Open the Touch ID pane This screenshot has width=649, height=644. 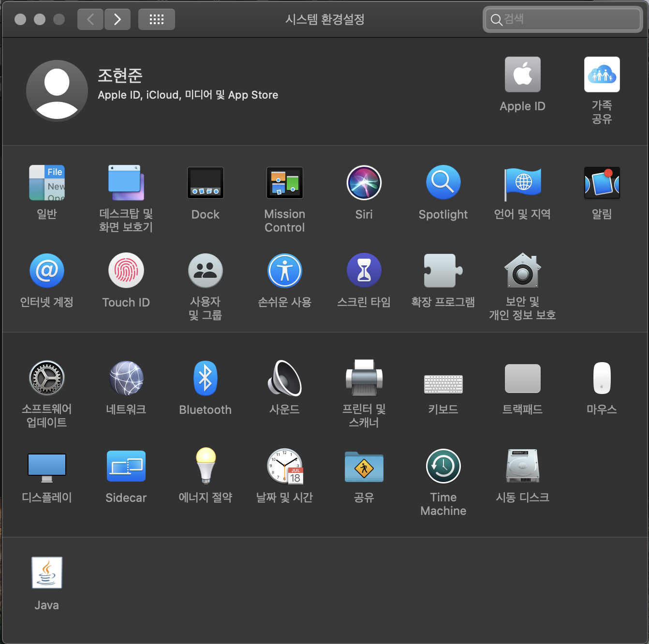click(x=126, y=271)
